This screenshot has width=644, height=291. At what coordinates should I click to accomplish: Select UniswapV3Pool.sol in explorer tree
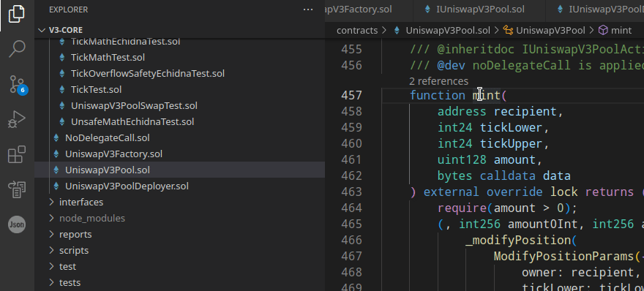pyautogui.click(x=107, y=170)
